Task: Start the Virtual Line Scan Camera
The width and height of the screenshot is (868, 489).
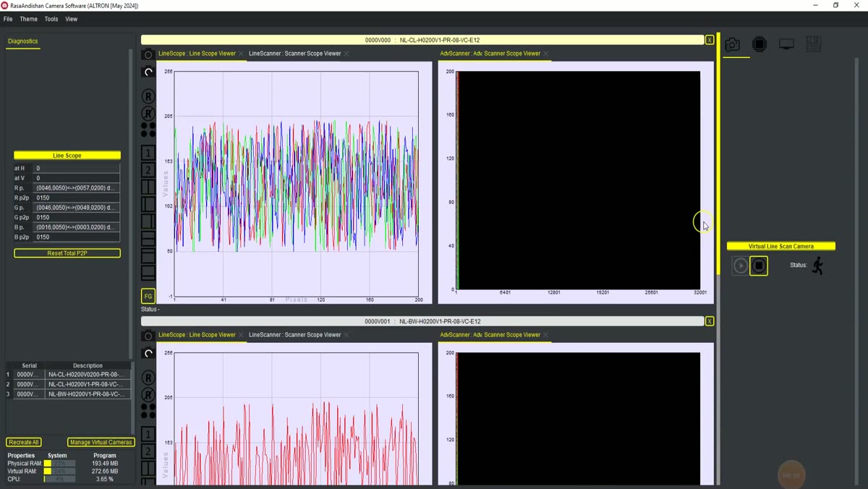Action: [x=740, y=266]
